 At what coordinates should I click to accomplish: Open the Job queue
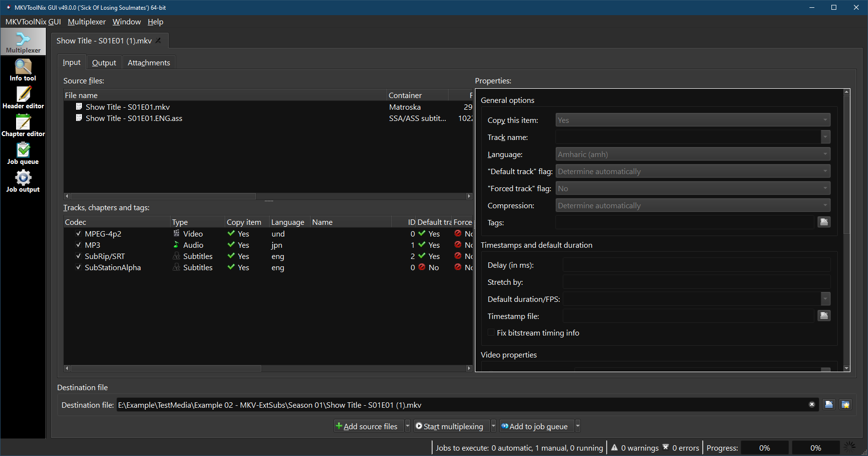pos(23,154)
